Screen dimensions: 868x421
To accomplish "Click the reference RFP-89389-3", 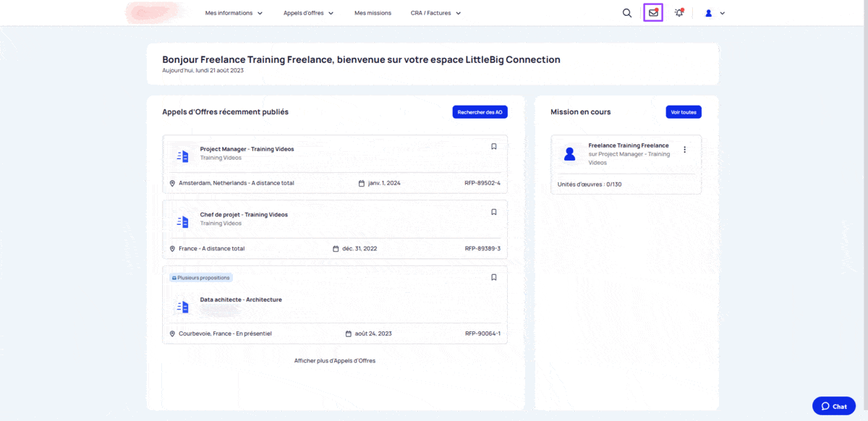I will [482, 248].
